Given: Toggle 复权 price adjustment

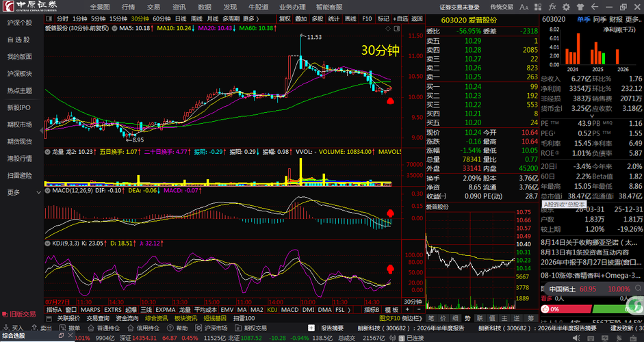Looking at the screenshot, I should coord(285,18).
